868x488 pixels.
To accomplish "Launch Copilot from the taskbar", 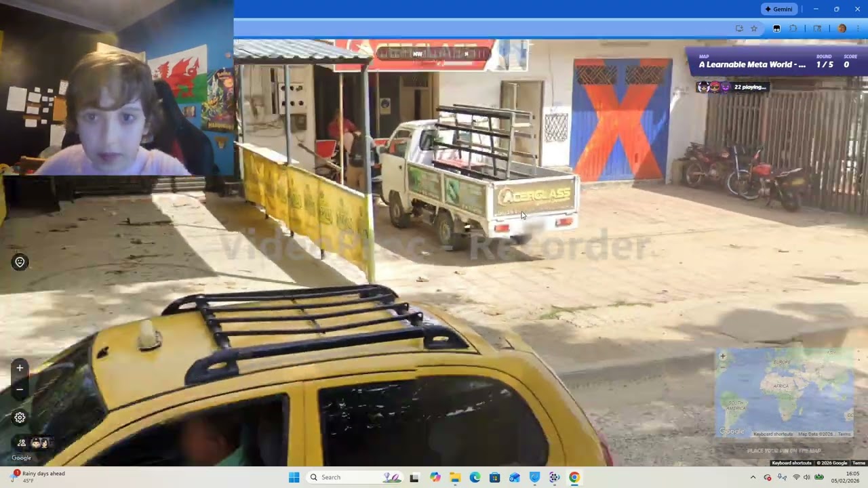I will [435, 477].
